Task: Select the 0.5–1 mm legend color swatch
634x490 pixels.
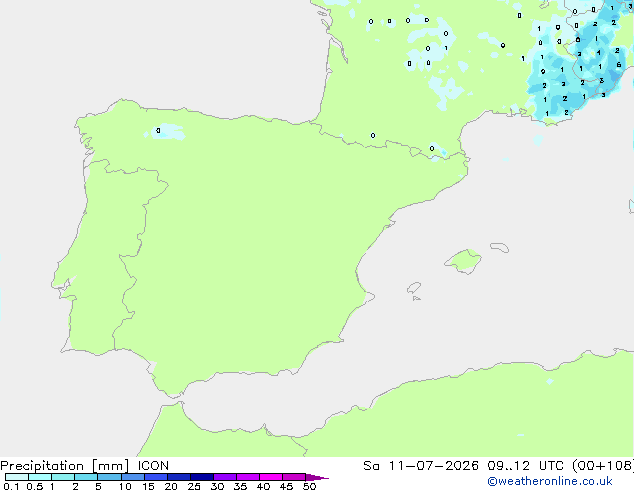Action: tap(40, 477)
